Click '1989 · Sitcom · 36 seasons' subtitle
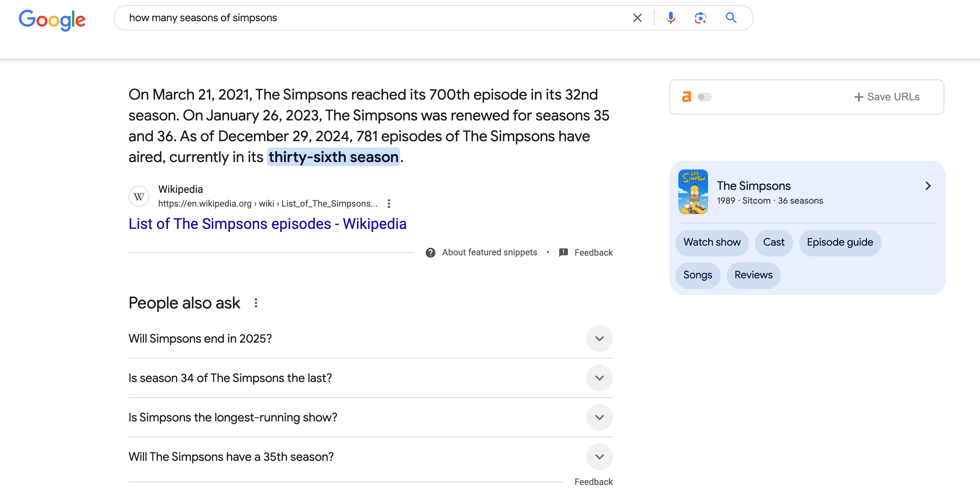Viewport: 980px width, 495px height. 770,201
